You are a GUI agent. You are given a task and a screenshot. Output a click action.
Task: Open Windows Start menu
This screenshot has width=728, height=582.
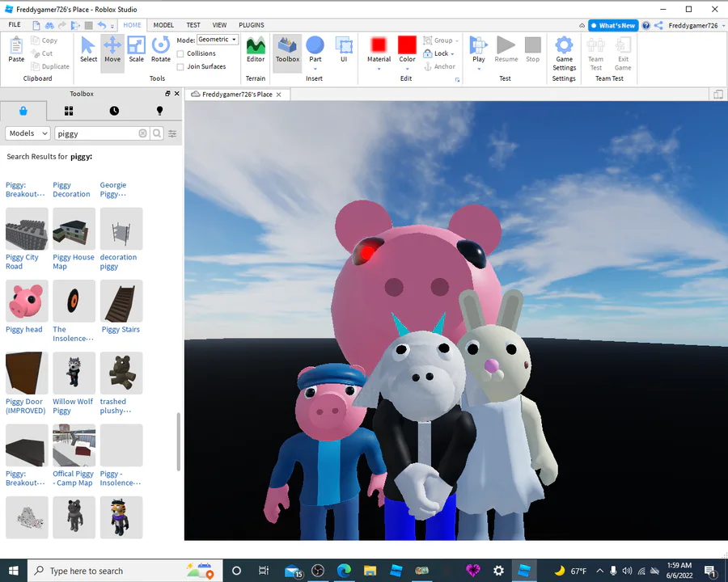14,571
